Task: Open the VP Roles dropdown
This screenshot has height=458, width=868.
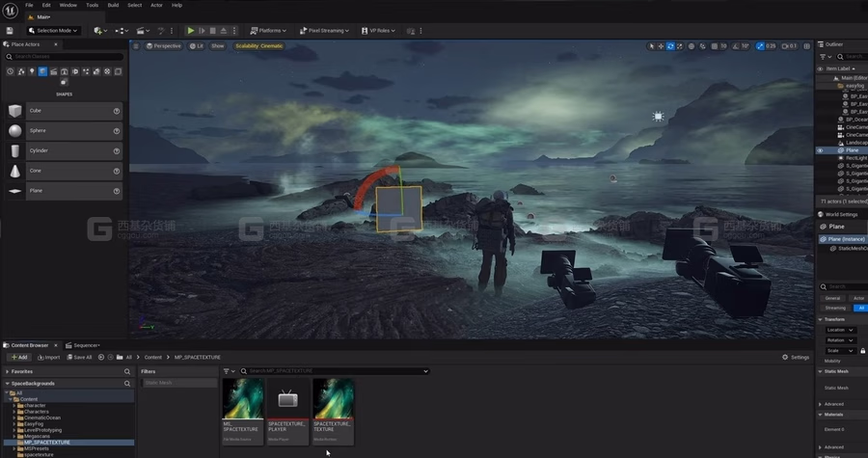Action: (379, 31)
